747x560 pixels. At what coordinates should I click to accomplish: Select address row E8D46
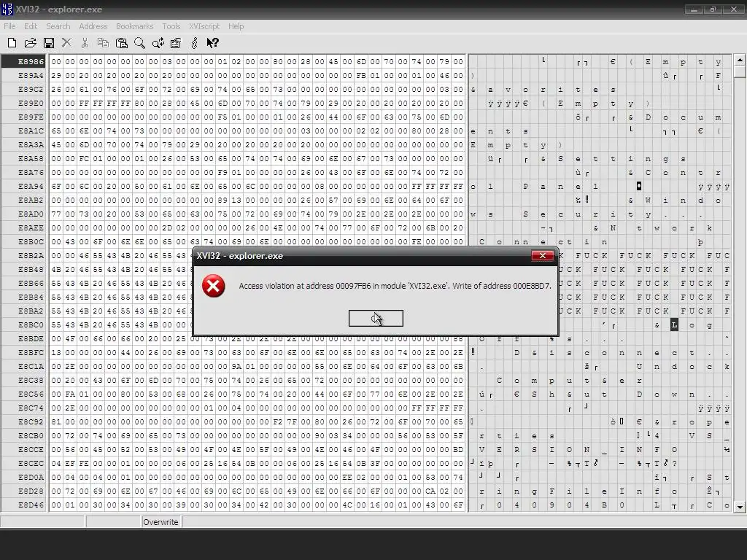click(25, 505)
